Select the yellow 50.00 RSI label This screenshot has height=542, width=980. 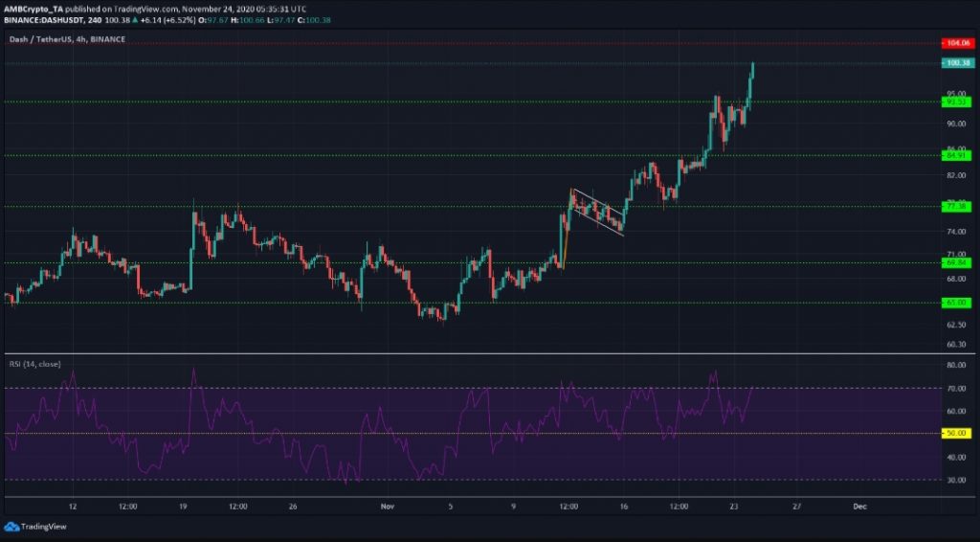(957, 433)
